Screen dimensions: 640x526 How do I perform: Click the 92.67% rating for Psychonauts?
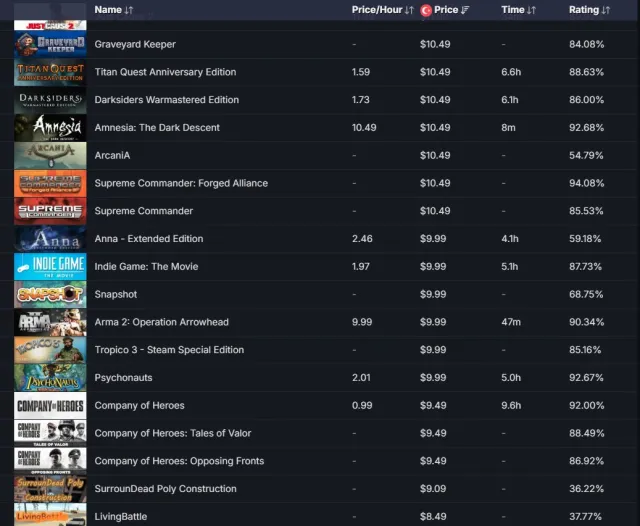[586, 377]
